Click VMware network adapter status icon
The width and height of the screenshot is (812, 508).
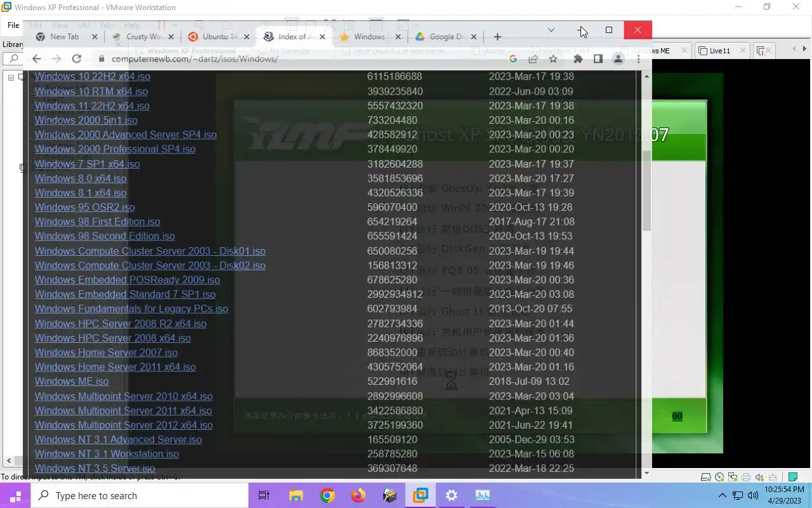pyautogui.click(x=733, y=478)
